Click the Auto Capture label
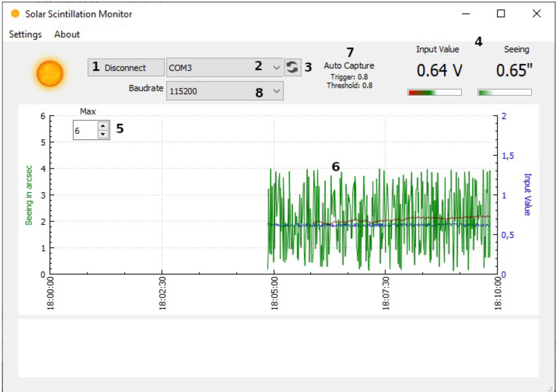This screenshot has width=558, height=392. 349,66
